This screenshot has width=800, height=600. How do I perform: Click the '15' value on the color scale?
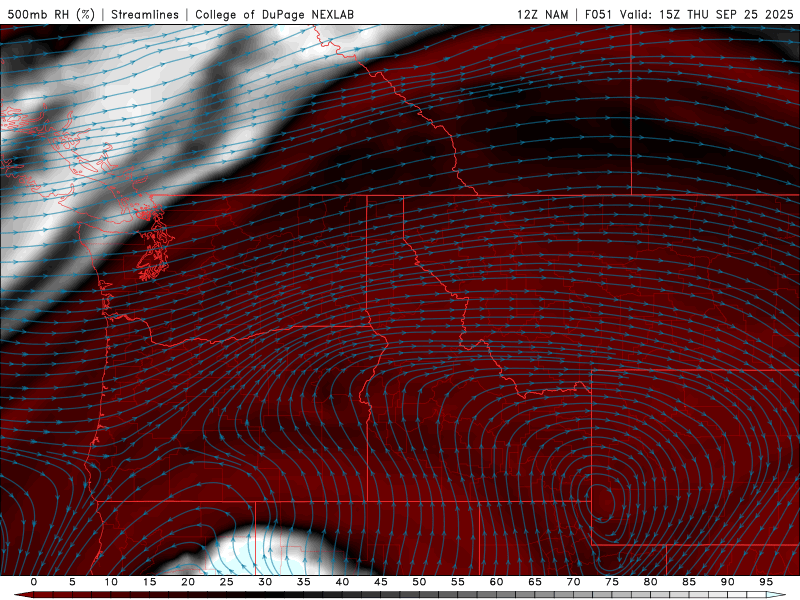pyautogui.click(x=149, y=582)
